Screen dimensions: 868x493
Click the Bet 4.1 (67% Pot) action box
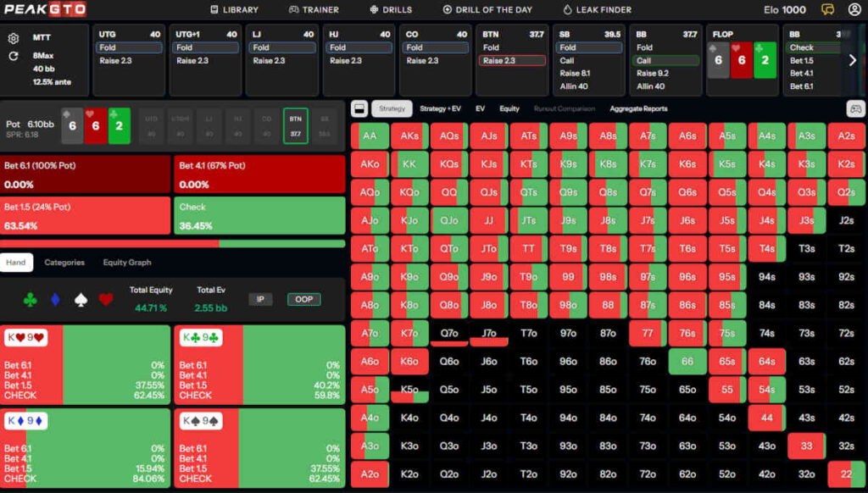pos(259,174)
